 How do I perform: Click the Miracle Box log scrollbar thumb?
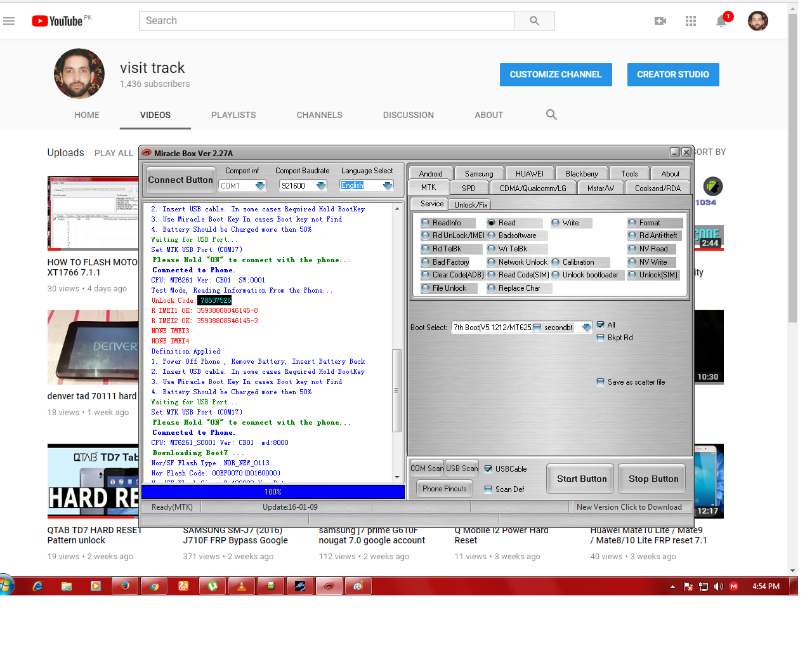coord(397,390)
